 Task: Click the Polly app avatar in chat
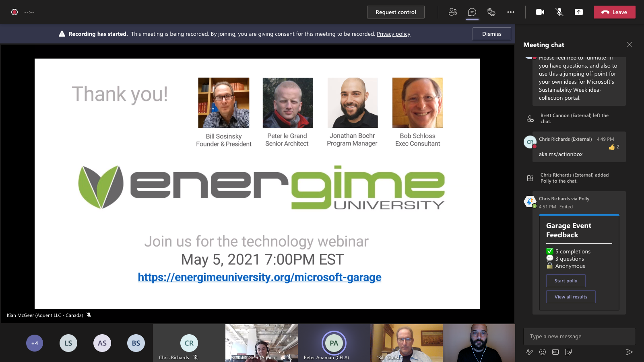coord(530,202)
